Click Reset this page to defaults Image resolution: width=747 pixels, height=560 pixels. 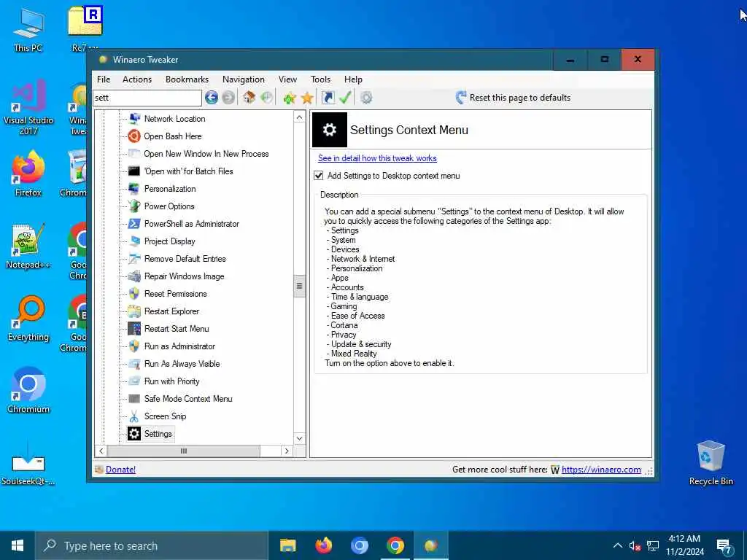click(513, 98)
